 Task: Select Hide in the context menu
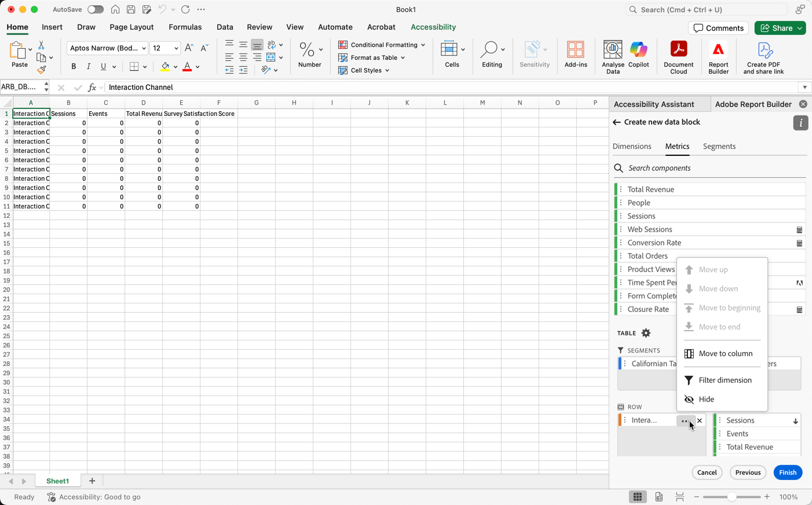pyautogui.click(x=722, y=399)
